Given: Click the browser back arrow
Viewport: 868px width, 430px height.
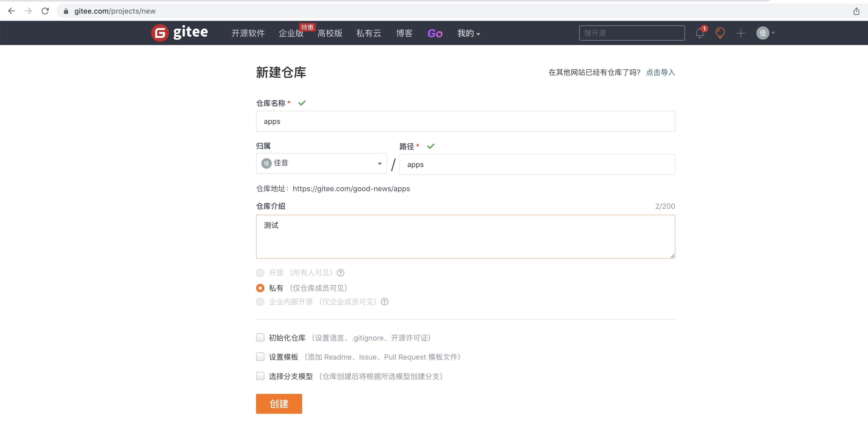Looking at the screenshot, I should (12, 11).
